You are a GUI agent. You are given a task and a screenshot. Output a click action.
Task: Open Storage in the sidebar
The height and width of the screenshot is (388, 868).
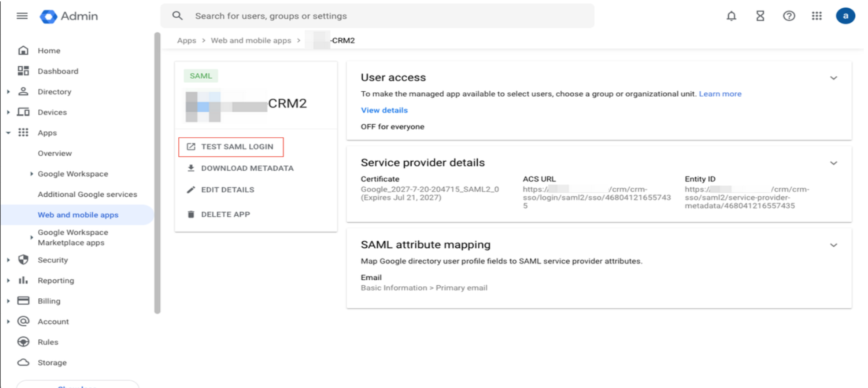pos(52,363)
